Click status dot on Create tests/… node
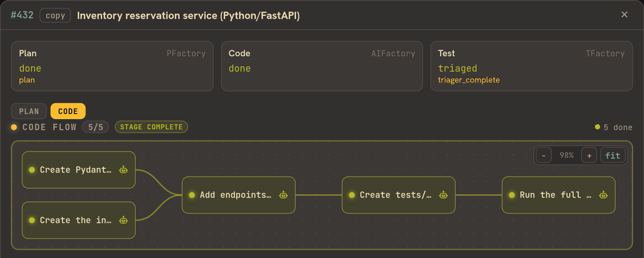The height and width of the screenshot is (258, 644). (352, 195)
